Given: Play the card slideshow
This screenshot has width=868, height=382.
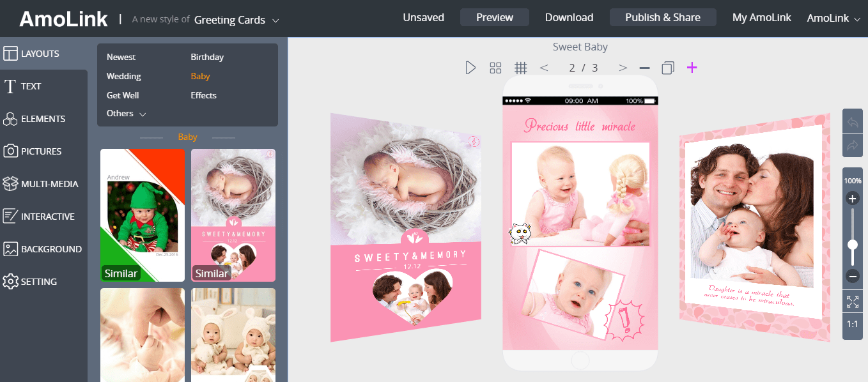Looking at the screenshot, I should (x=470, y=68).
